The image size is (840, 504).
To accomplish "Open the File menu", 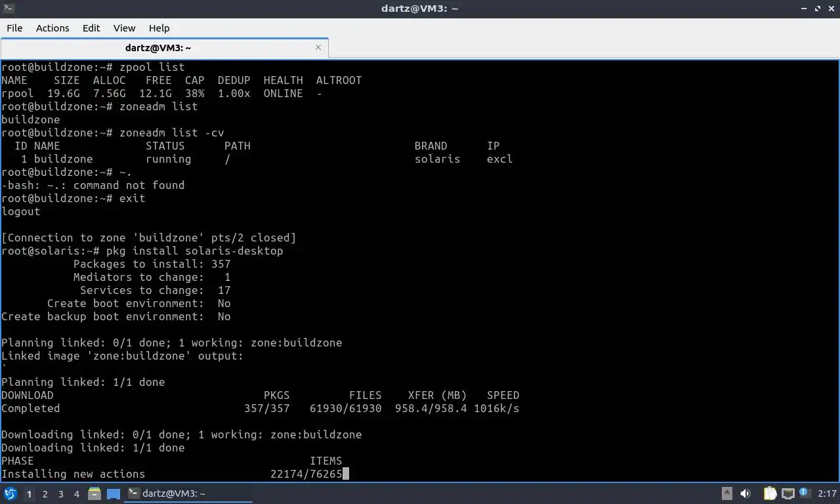I will click(x=14, y=28).
